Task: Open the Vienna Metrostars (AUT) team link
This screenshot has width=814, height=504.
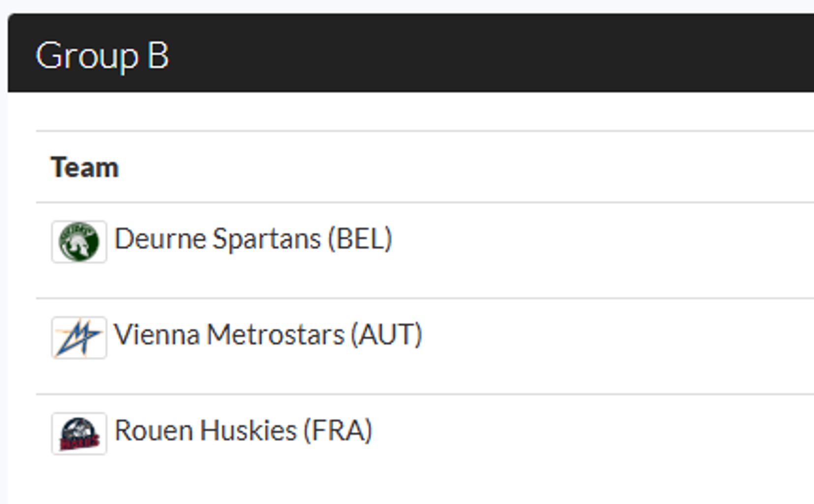Action: pyautogui.click(x=268, y=335)
